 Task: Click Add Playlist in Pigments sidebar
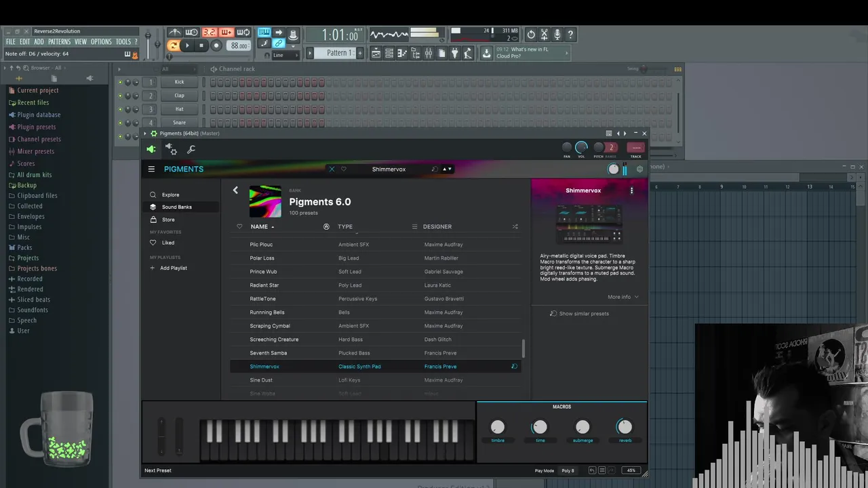click(168, 268)
